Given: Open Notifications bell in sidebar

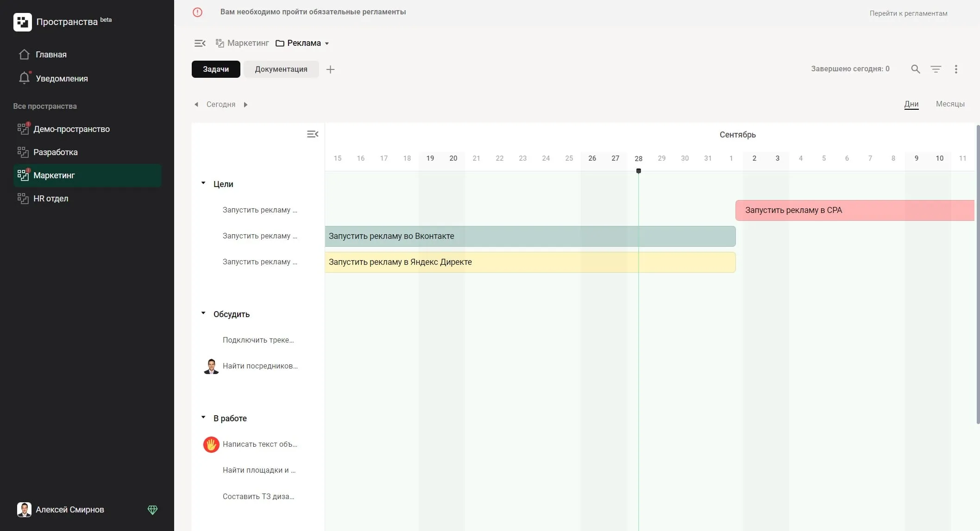Looking at the screenshot, I should (x=25, y=78).
